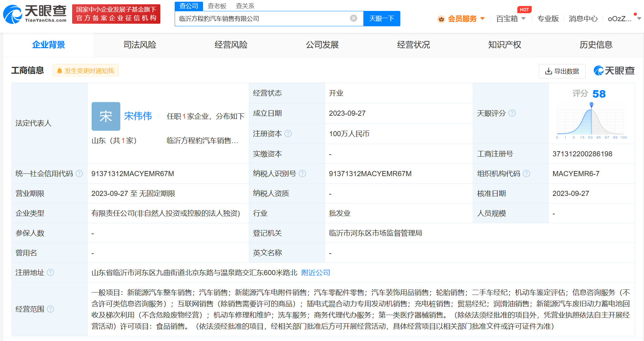Click help icon next to 注册资本
The width and height of the screenshot is (644, 341).
click(x=288, y=134)
